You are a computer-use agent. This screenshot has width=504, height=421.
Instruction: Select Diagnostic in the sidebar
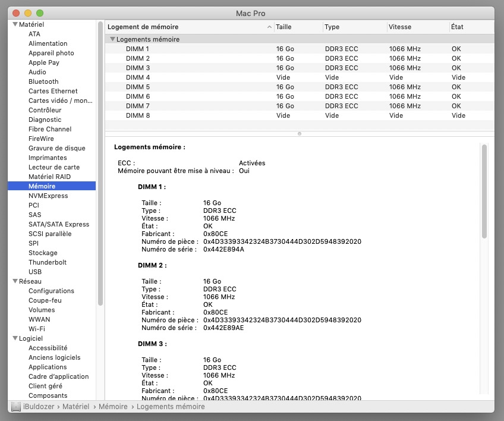click(45, 120)
